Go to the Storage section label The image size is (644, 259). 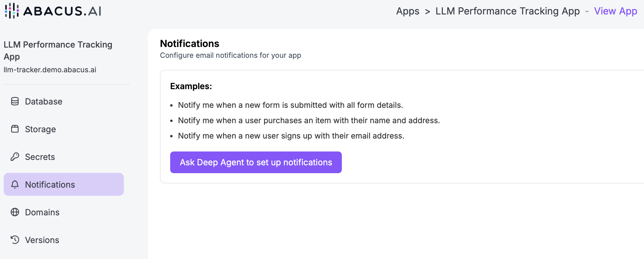[x=40, y=129]
